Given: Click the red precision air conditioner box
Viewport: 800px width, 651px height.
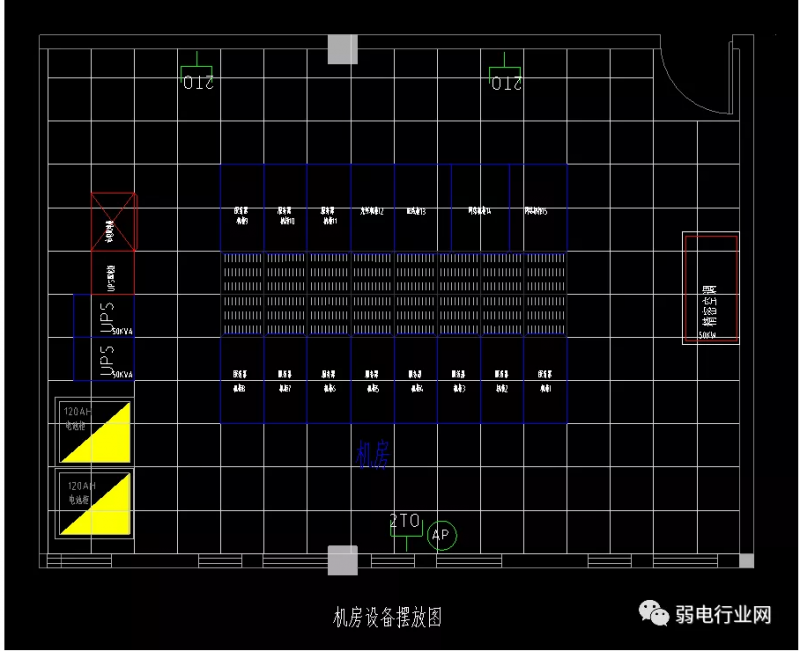Looking at the screenshot, I should pyautogui.click(x=711, y=288).
